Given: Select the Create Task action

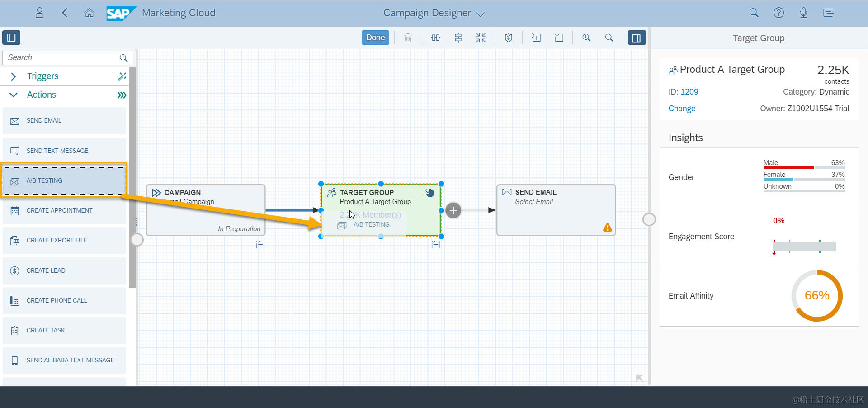Looking at the screenshot, I should (x=64, y=330).
